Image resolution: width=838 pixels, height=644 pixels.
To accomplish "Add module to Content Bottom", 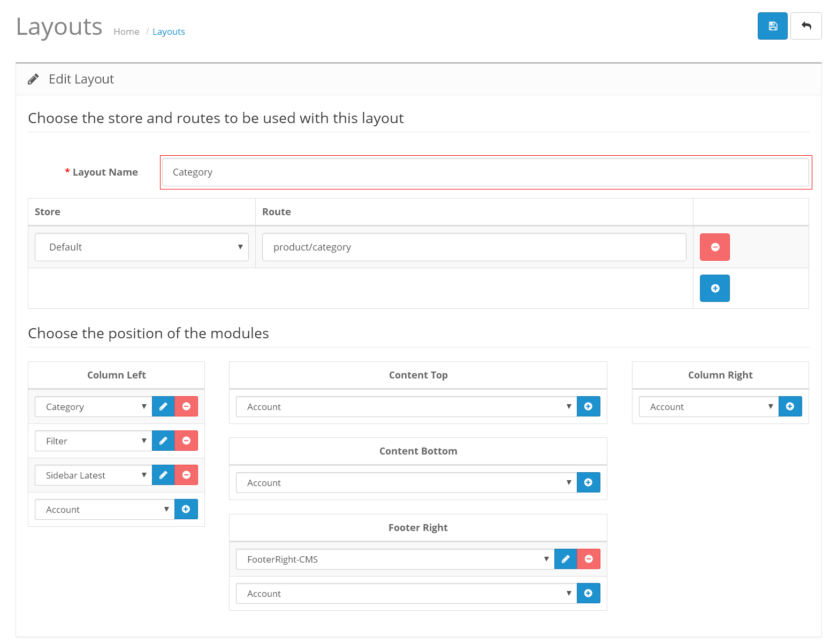I will click(x=589, y=483).
